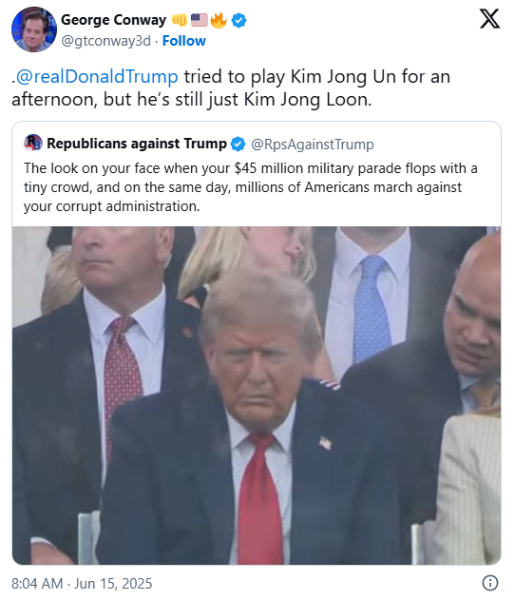Click the main tweet text about Kim Jong Loon

pos(231,88)
